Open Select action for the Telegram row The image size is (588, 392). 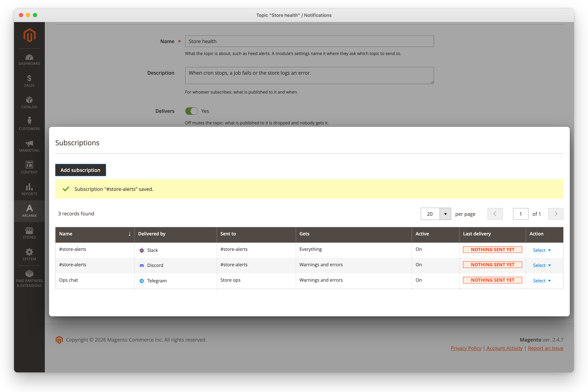point(542,281)
